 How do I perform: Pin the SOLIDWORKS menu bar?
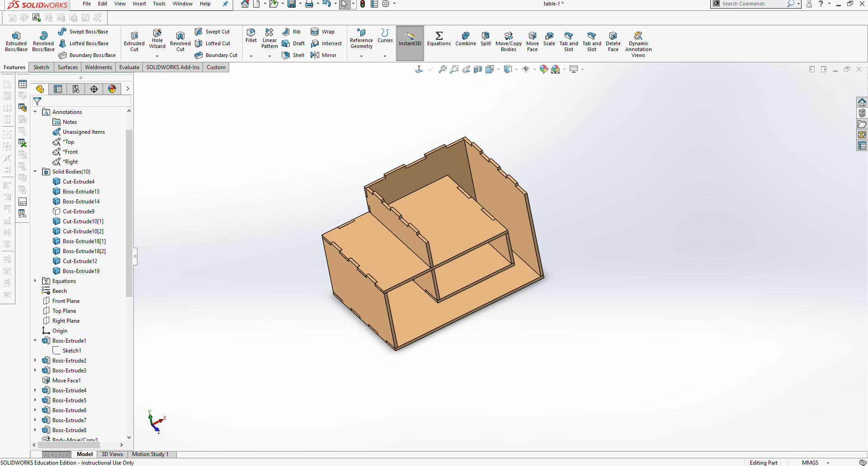click(226, 4)
